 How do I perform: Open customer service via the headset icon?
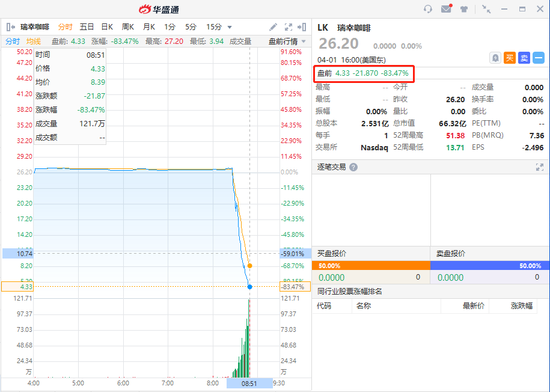[428, 9]
